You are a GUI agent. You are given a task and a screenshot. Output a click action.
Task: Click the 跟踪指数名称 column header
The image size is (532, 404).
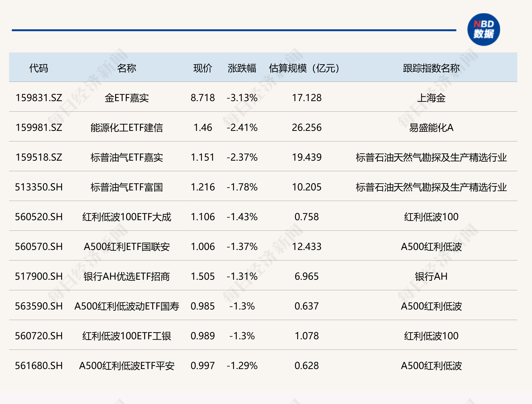point(431,68)
